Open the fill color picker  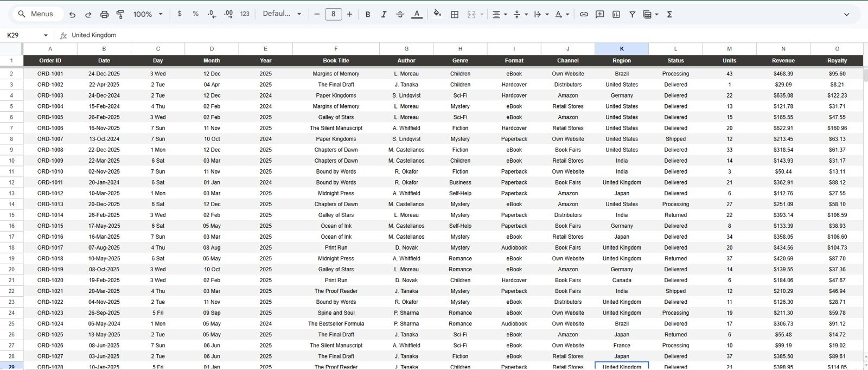[437, 14]
